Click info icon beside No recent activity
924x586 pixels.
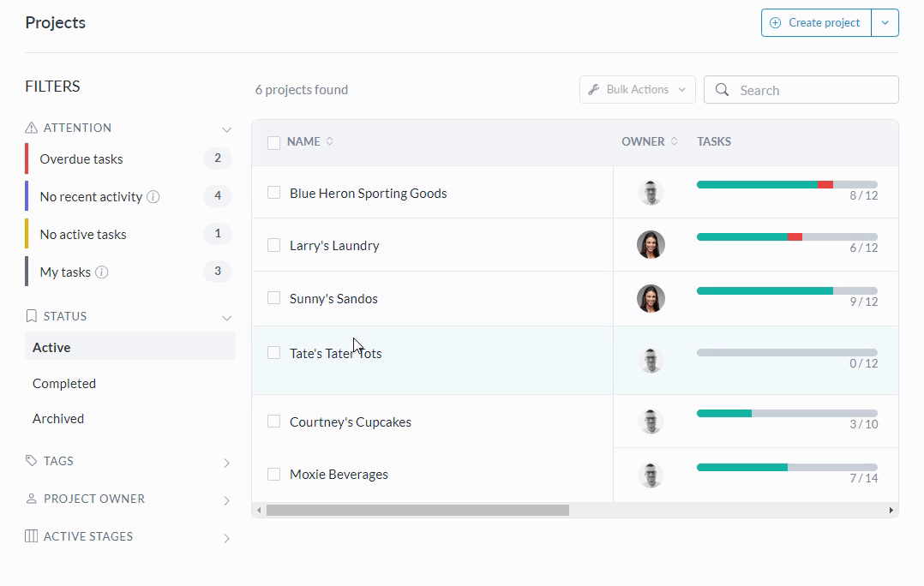coord(153,197)
